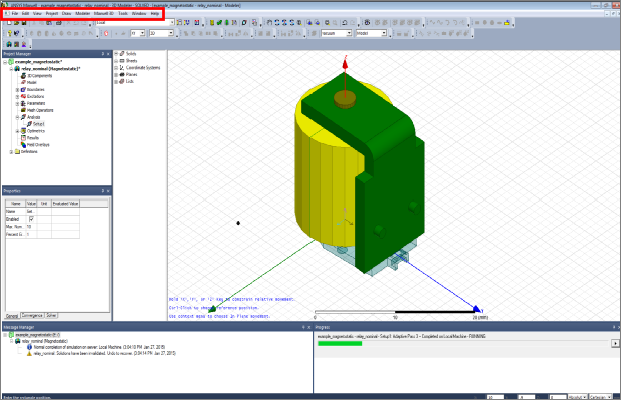622x401 pixels.
Task: Expand the Planes node
Action: click(x=116, y=75)
